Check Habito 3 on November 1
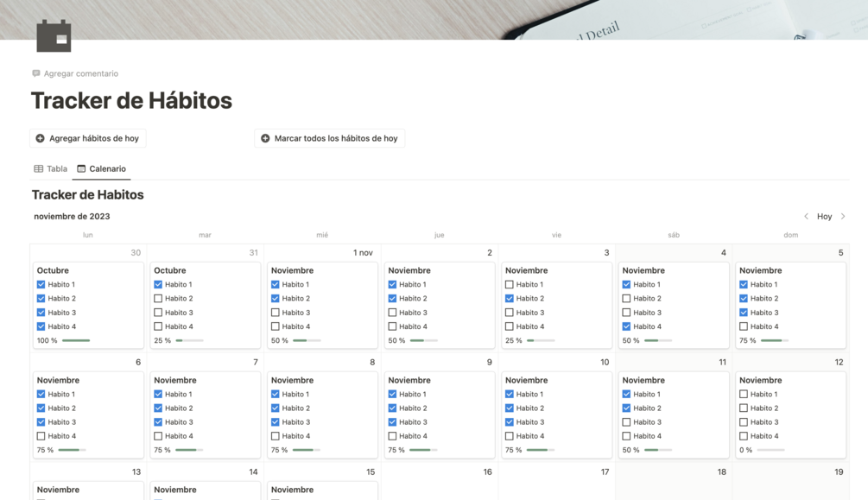868x500 pixels. point(276,313)
